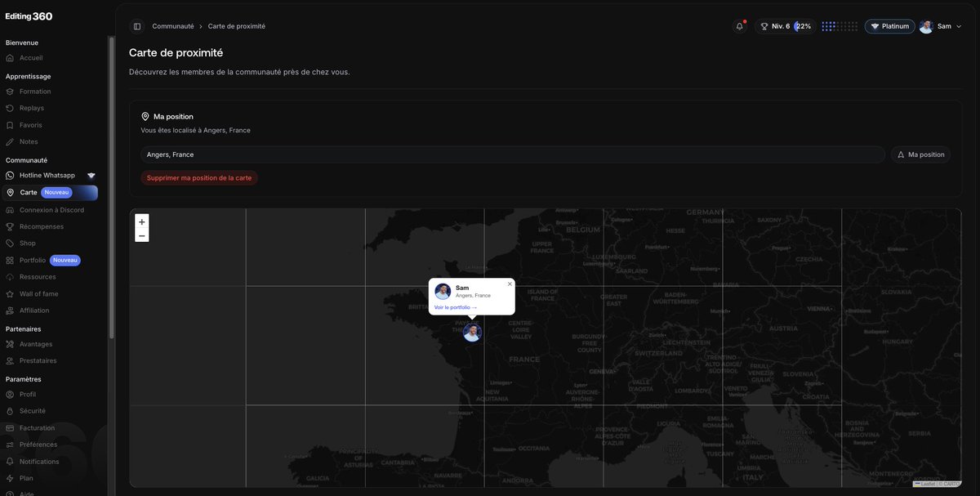980x496 pixels.
Task: Open Formation section
Action: tap(35, 92)
